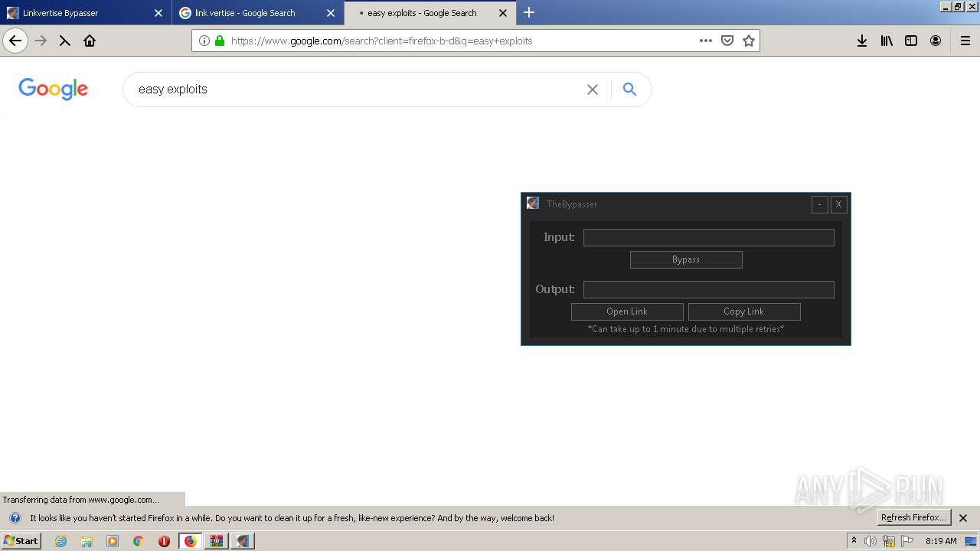The image size is (980, 551).
Task: Minimize the Firefox window
Action: click(x=946, y=6)
